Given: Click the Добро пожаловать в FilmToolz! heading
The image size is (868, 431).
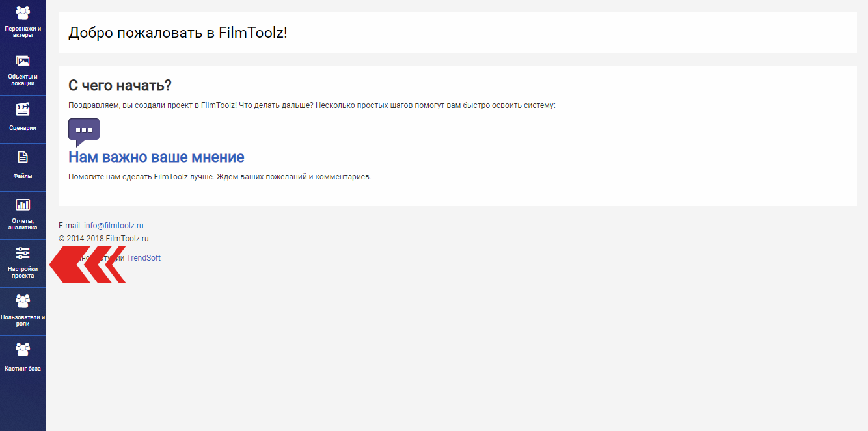Looking at the screenshot, I should [x=178, y=33].
